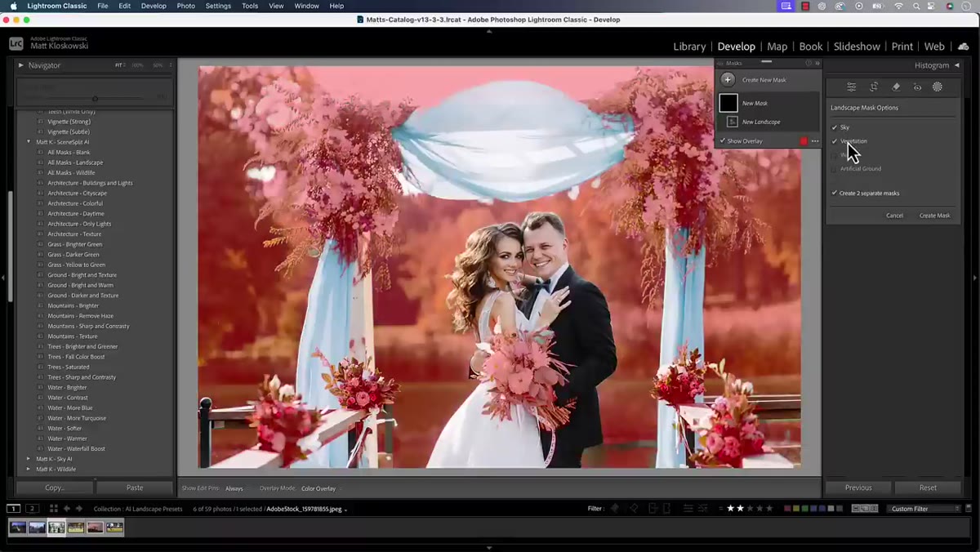Click the Create Mask button
Screen dimensions: 980x552
click(x=934, y=216)
